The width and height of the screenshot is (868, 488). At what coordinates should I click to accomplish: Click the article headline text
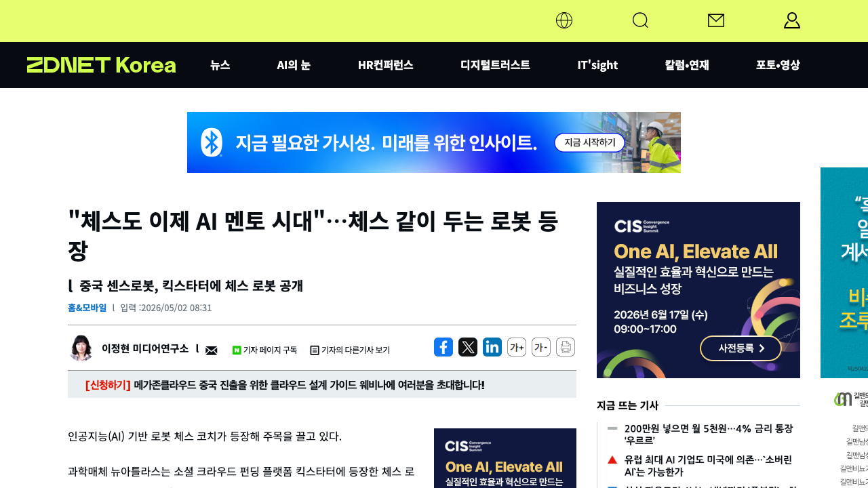click(313, 235)
